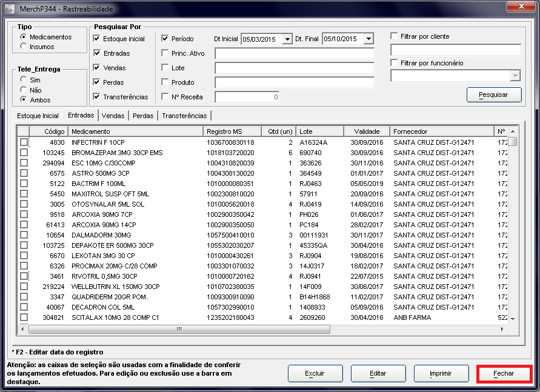
Task: Switch to the Vendas tab
Action: tap(113, 116)
